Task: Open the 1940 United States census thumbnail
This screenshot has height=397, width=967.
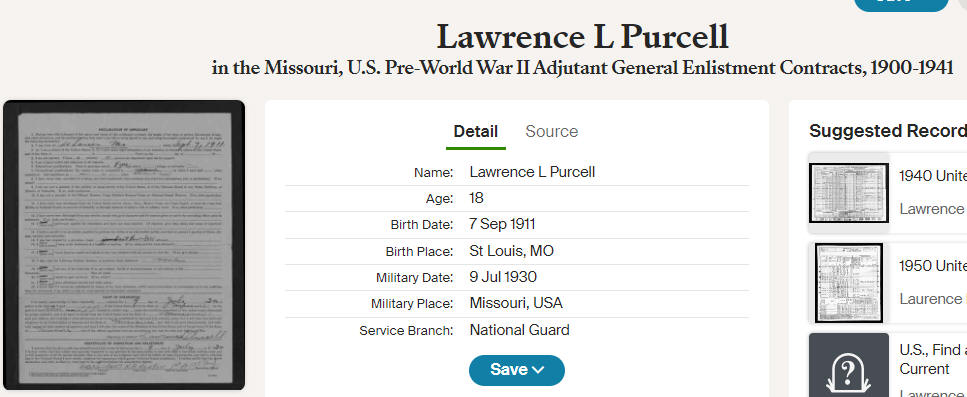Action: 849,193
